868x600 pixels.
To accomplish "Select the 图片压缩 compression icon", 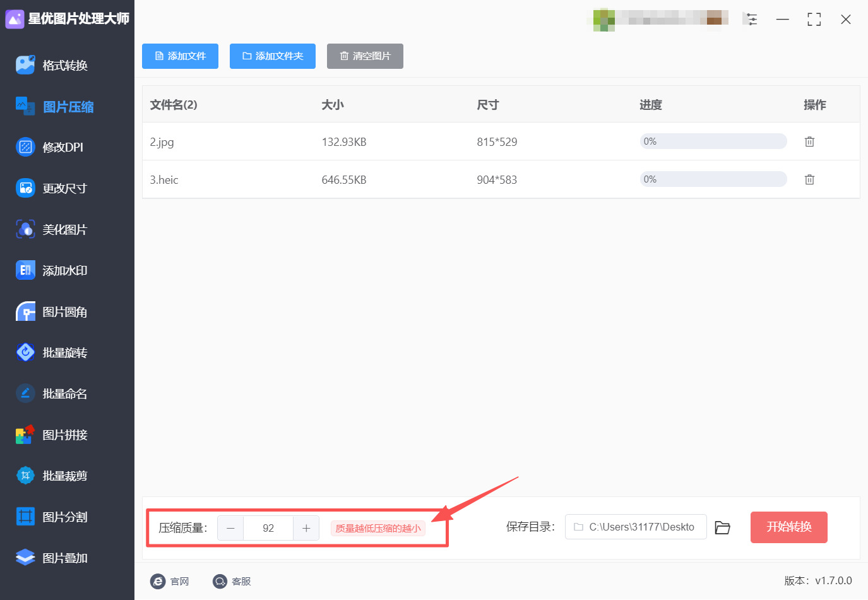I will (x=25, y=107).
